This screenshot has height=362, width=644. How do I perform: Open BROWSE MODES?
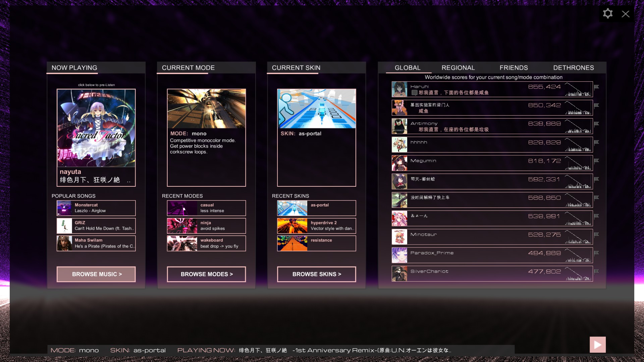point(206,274)
